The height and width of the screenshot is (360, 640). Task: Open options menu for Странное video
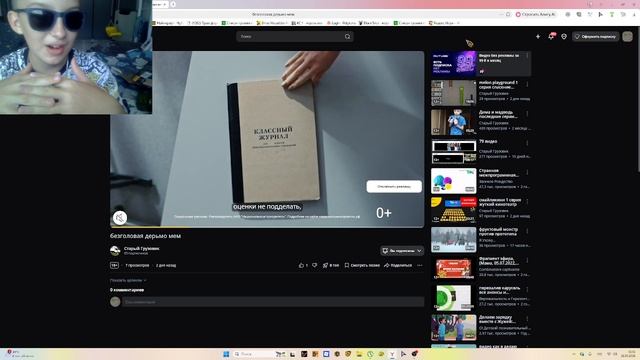point(527,173)
